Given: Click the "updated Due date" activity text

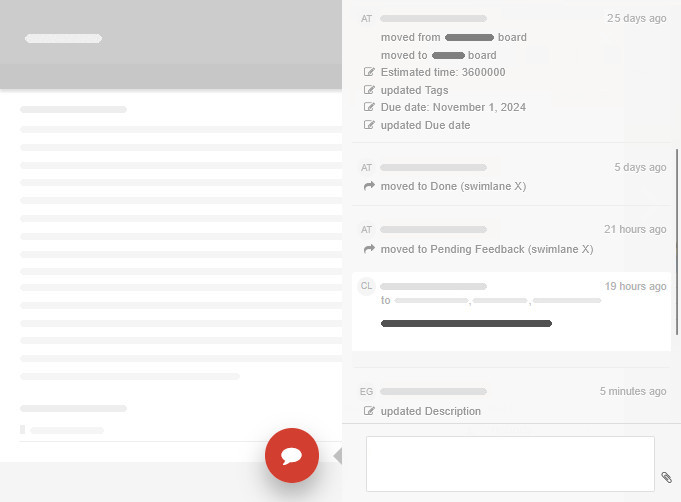Looking at the screenshot, I should point(425,125).
